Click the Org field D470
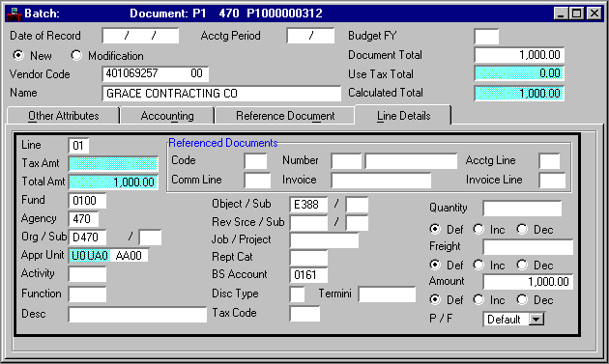This screenshot has height=364, width=609. tap(87, 238)
